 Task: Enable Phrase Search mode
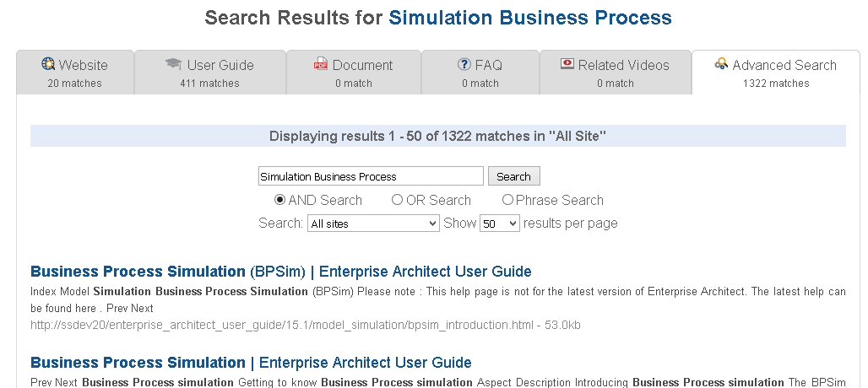click(507, 200)
